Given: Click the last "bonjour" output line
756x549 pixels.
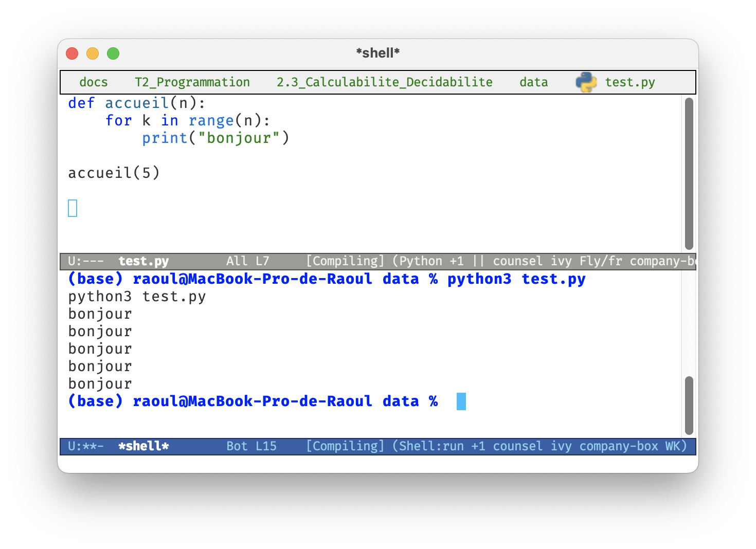Looking at the screenshot, I should click(x=100, y=384).
